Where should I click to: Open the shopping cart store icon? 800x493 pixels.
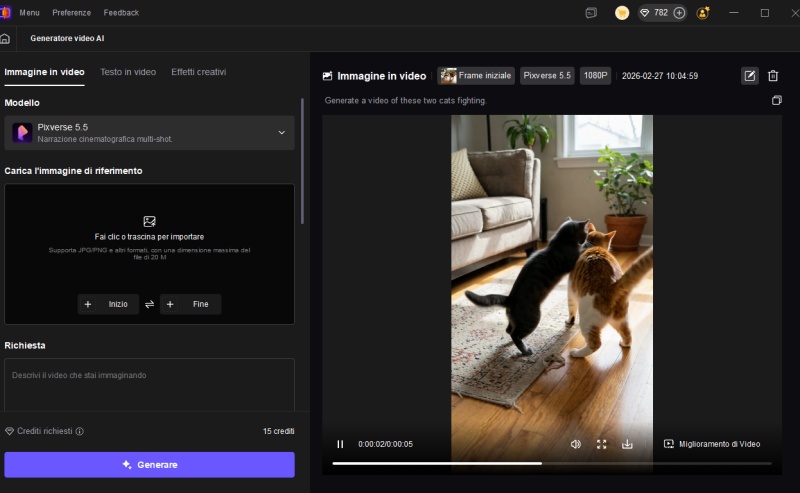tap(622, 13)
